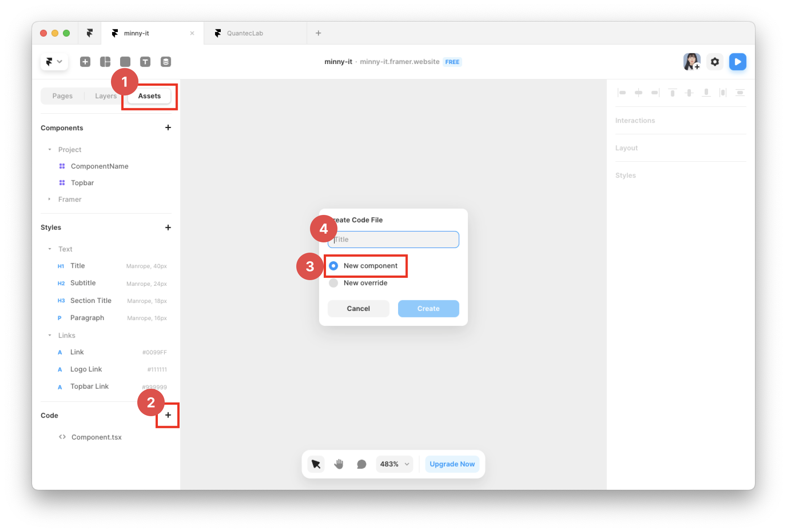
Task: Switch to the Pages tab
Action: tap(62, 96)
